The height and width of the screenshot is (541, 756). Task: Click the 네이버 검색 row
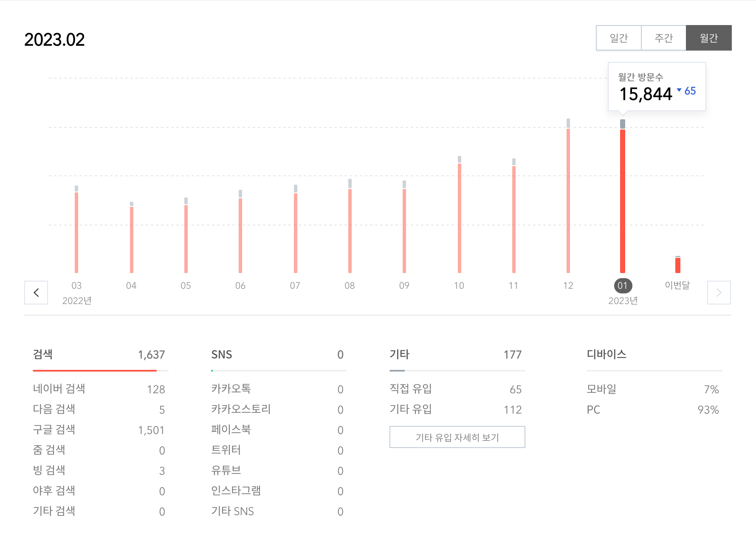point(99,389)
